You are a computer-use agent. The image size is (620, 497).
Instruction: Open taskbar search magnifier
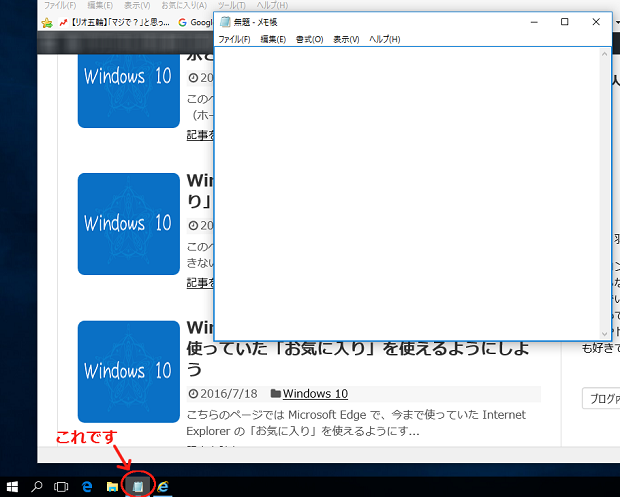pyautogui.click(x=36, y=487)
